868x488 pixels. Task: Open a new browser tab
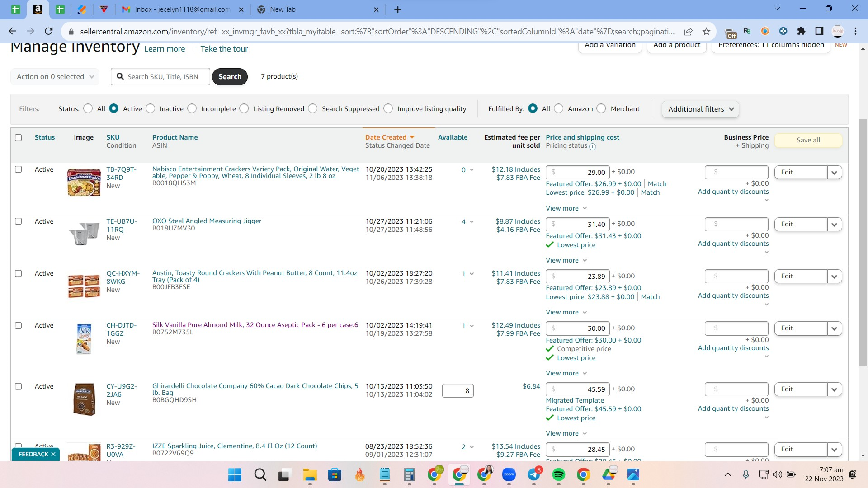pos(398,9)
